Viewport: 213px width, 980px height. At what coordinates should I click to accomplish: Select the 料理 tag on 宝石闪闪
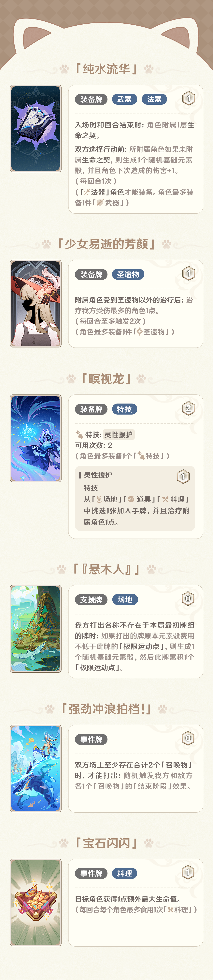click(x=124, y=873)
